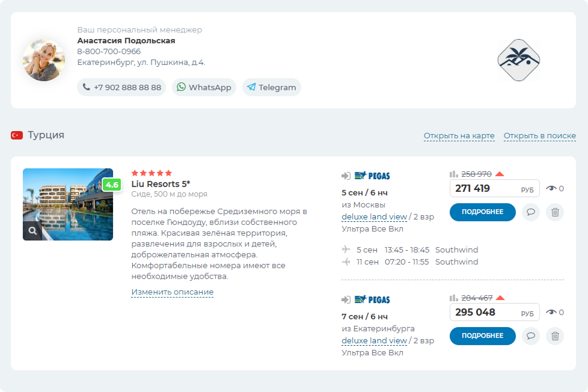This screenshot has width=588, height=392.
Task: Click the travel agency palm logo
Action: 519,60
